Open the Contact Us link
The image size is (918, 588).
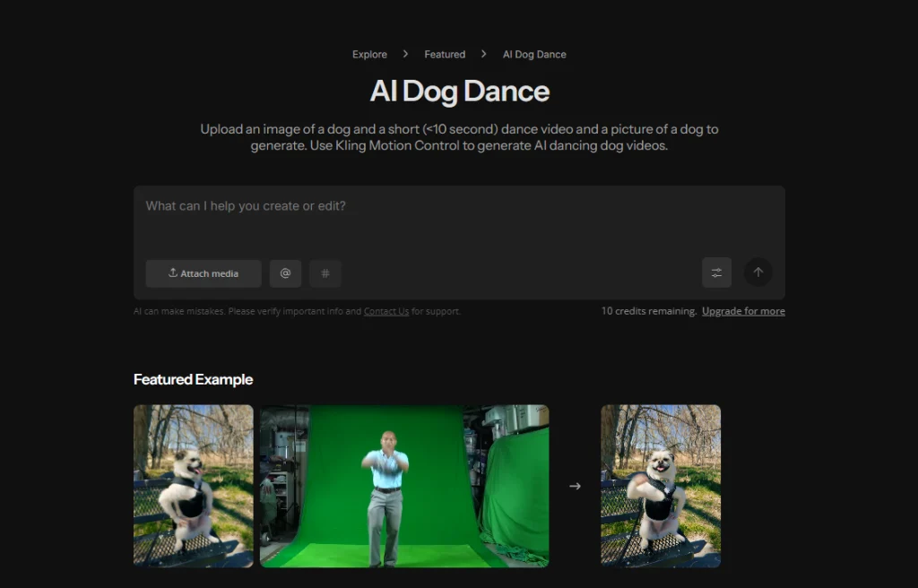[386, 312]
